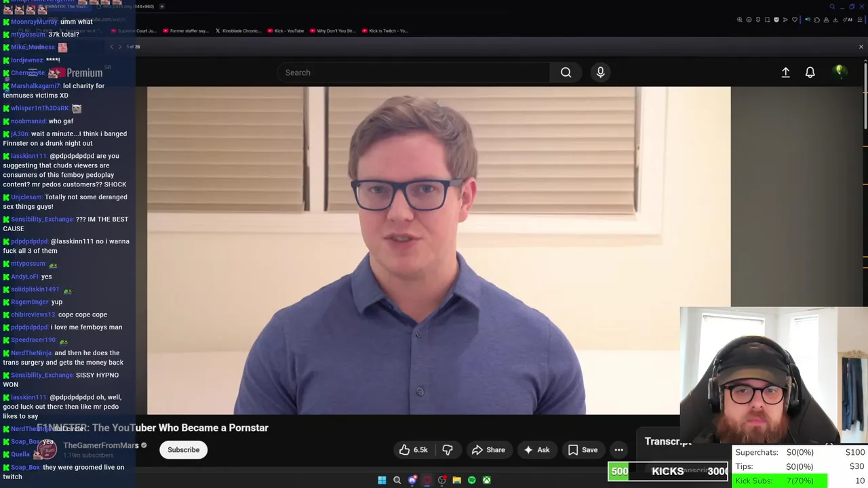Open Spotify from the taskbar
This screenshot has width=868, height=488.
point(472,480)
